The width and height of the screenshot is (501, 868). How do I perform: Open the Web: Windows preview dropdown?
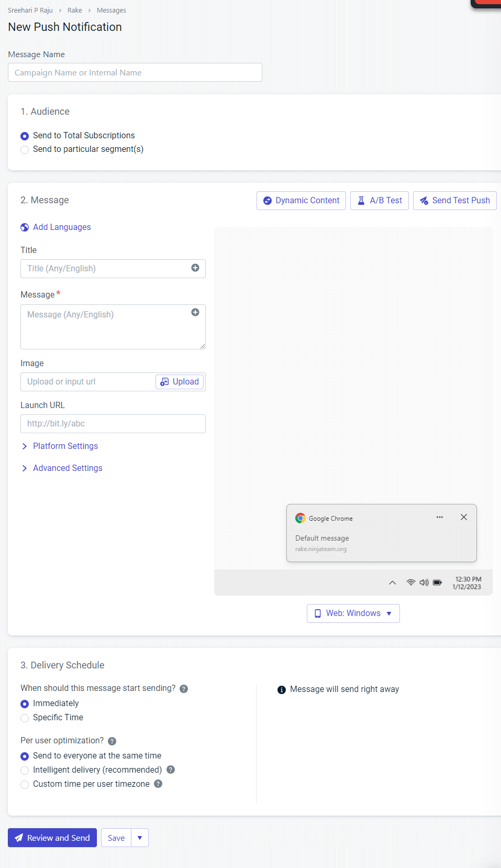(x=353, y=613)
